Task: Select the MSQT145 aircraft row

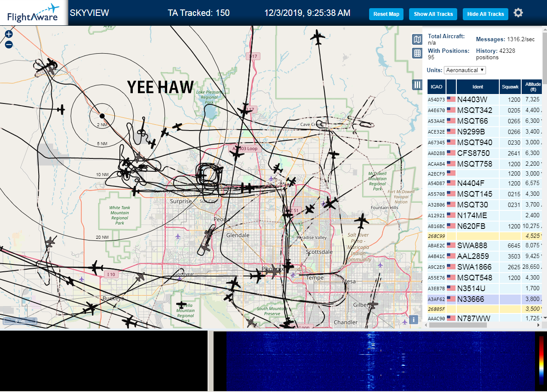Action: 485,194
